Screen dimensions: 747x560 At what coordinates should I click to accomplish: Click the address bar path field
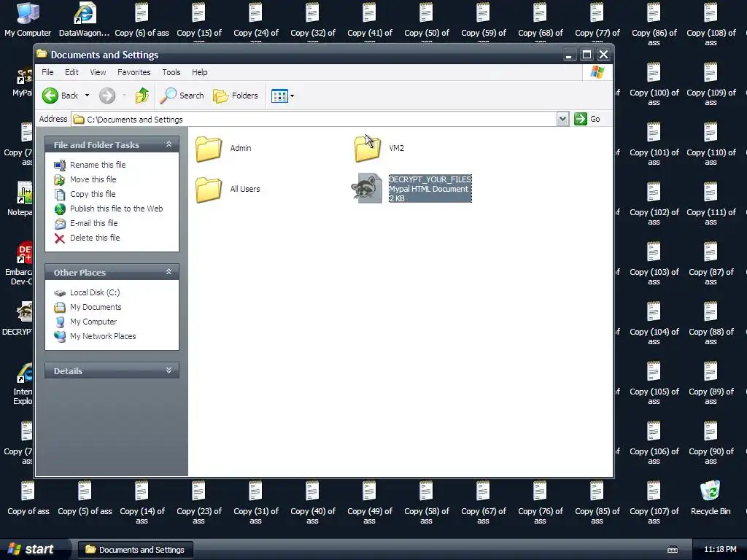tap(314, 120)
